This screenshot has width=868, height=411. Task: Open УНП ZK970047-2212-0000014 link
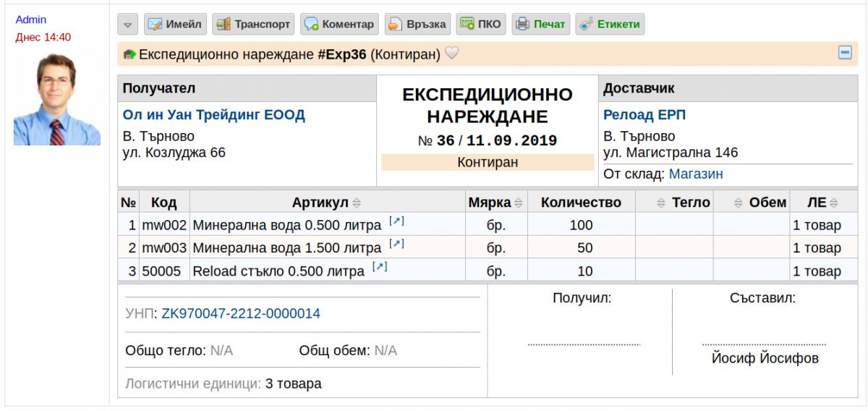coord(241,313)
